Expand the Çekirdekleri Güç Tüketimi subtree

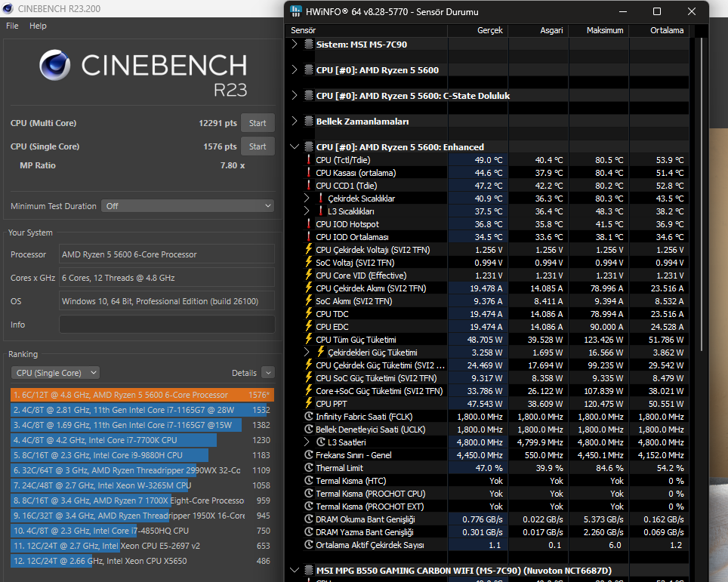tap(307, 352)
